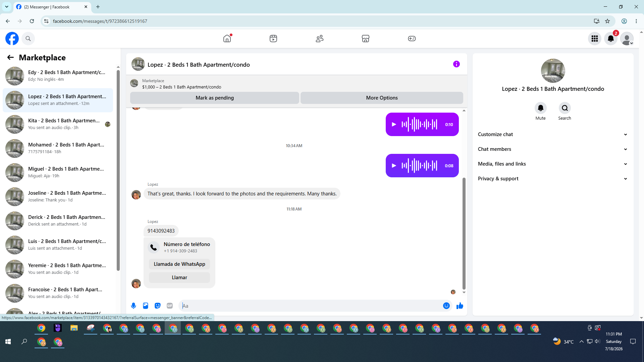Select the Messenger | Facebook tab
Screen dimensions: 644x362
[52, 7]
